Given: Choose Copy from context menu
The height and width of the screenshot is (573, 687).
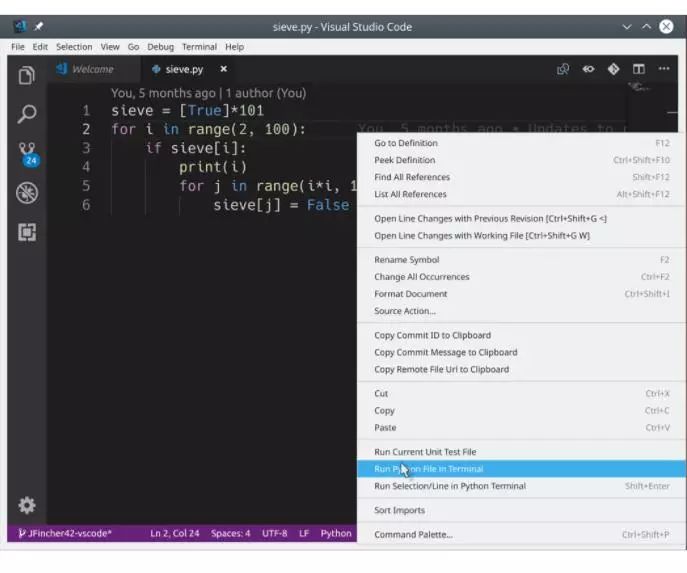Looking at the screenshot, I should [x=521, y=410].
